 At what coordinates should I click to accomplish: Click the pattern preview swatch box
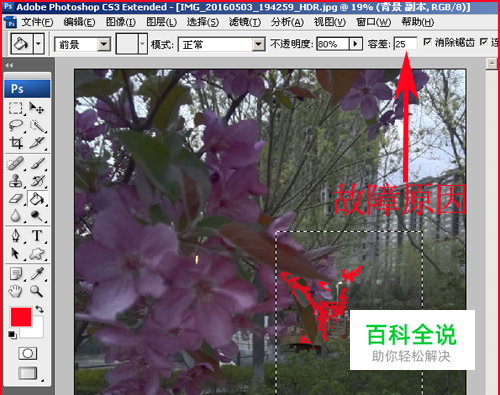127,44
